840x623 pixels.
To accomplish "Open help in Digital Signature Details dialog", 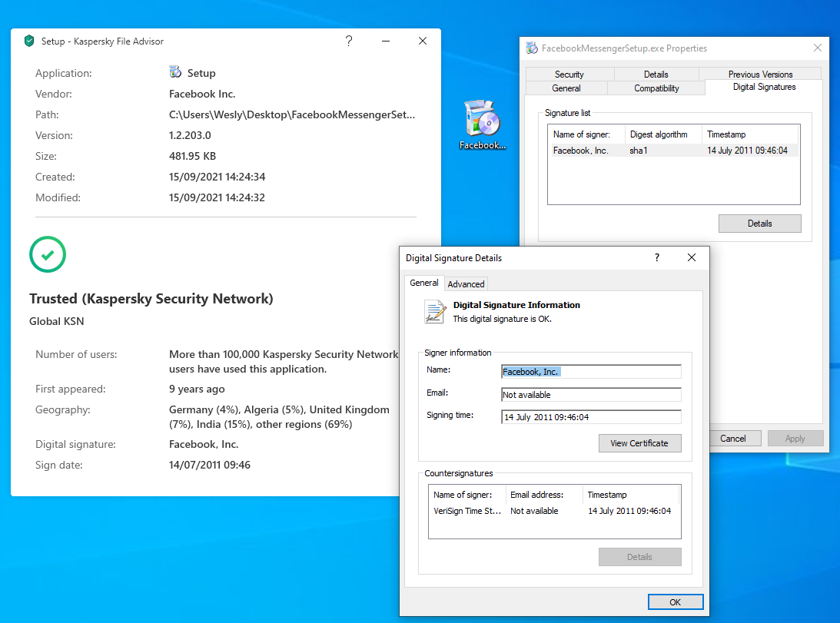I will click(x=657, y=257).
